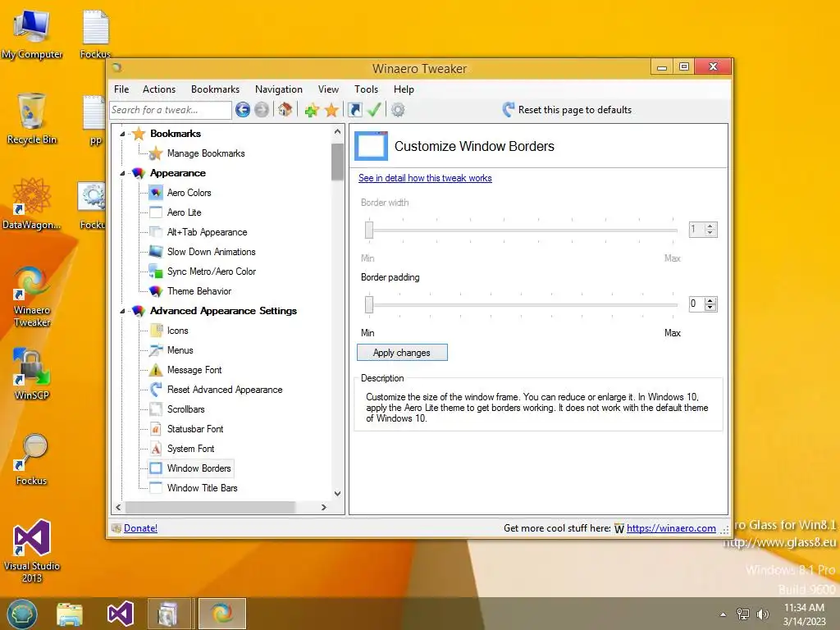Collapse Advanced Appearance Settings node
Viewport: 840px width, 630px height.
click(123, 311)
